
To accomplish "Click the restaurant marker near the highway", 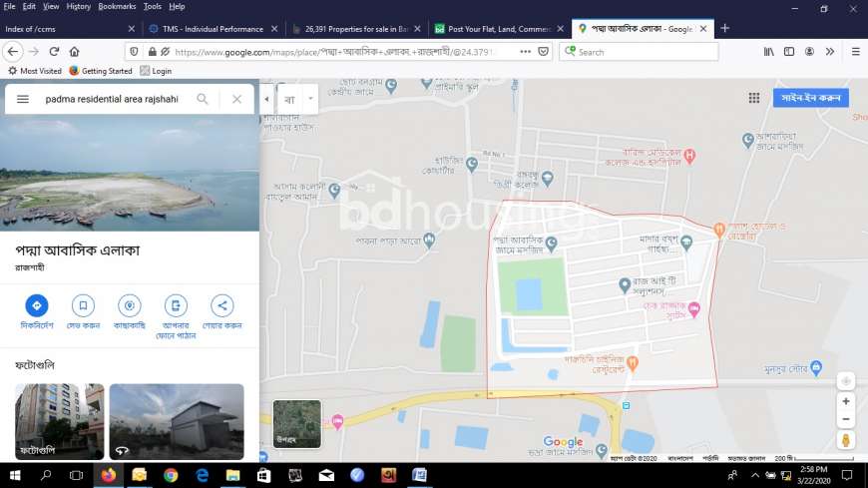I will (633, 363).
